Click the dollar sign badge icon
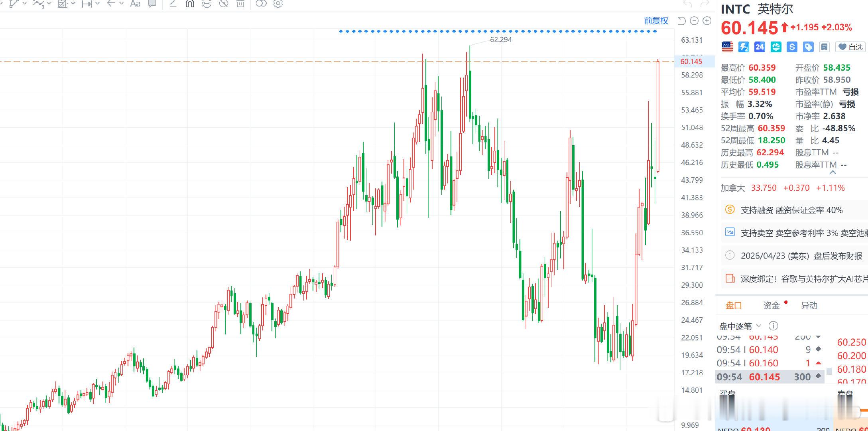 [x=792, y=47]
